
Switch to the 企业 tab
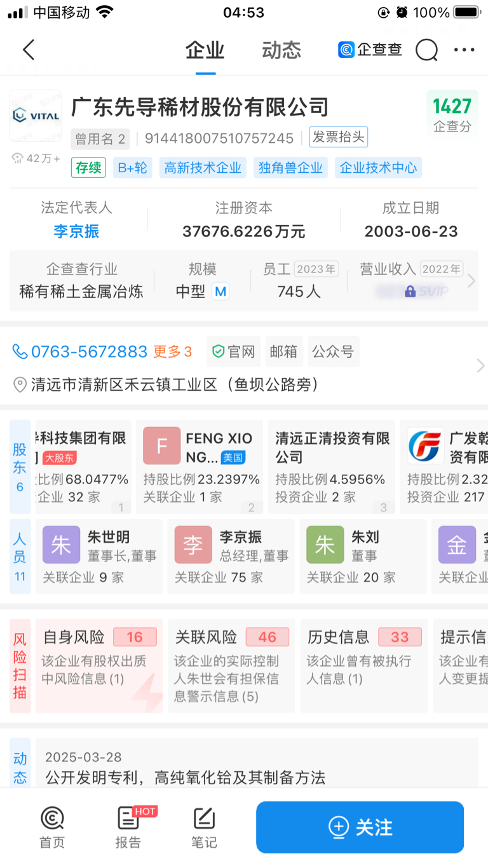(205, 50)
